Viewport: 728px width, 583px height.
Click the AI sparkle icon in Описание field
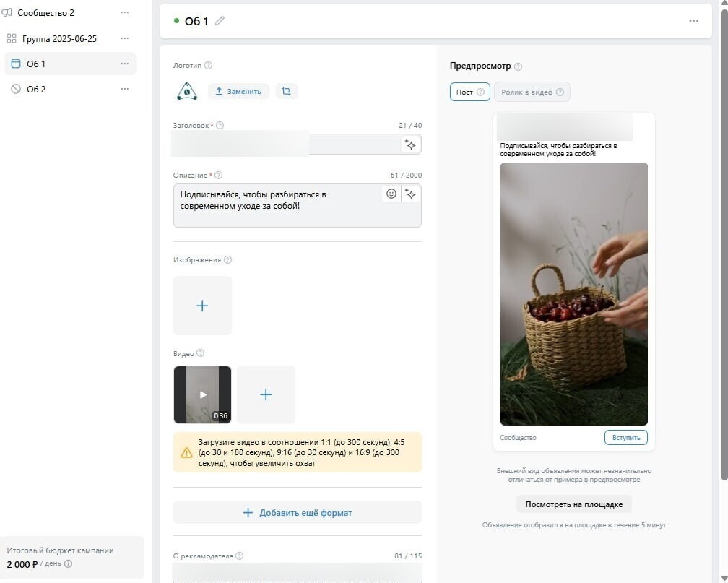(410, 194)
